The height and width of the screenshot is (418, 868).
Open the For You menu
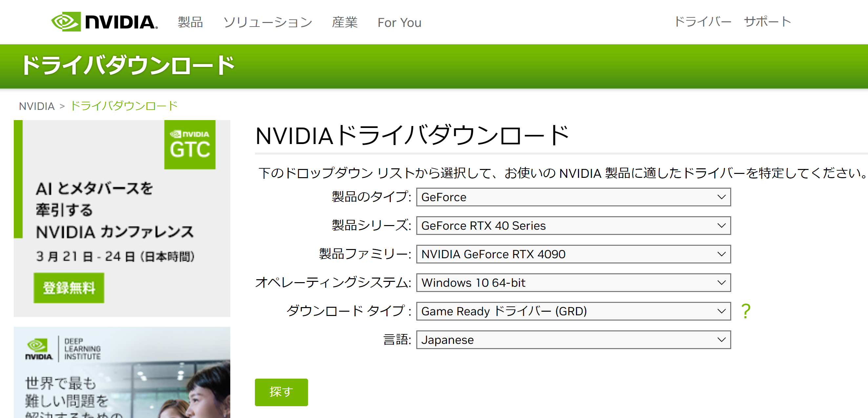(399, 23)
